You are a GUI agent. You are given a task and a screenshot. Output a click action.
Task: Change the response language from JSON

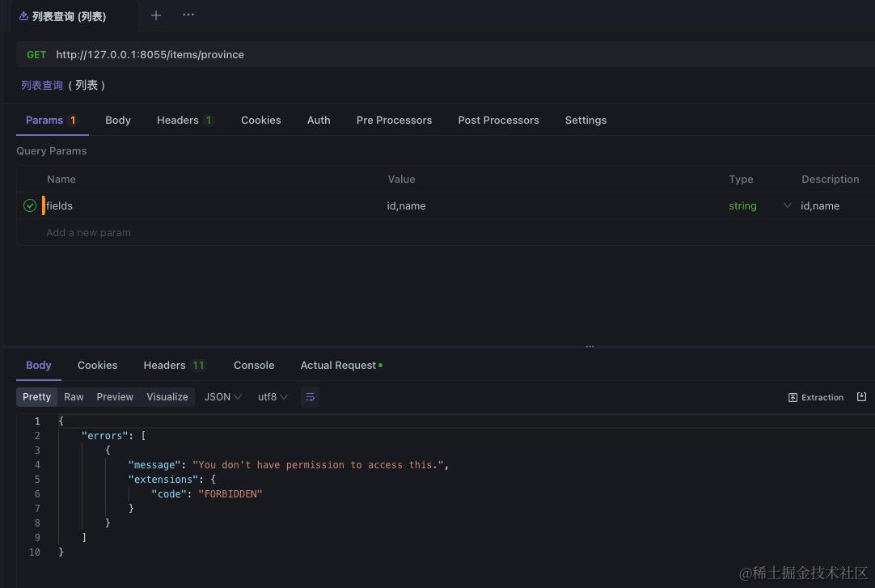coord(222,396)
